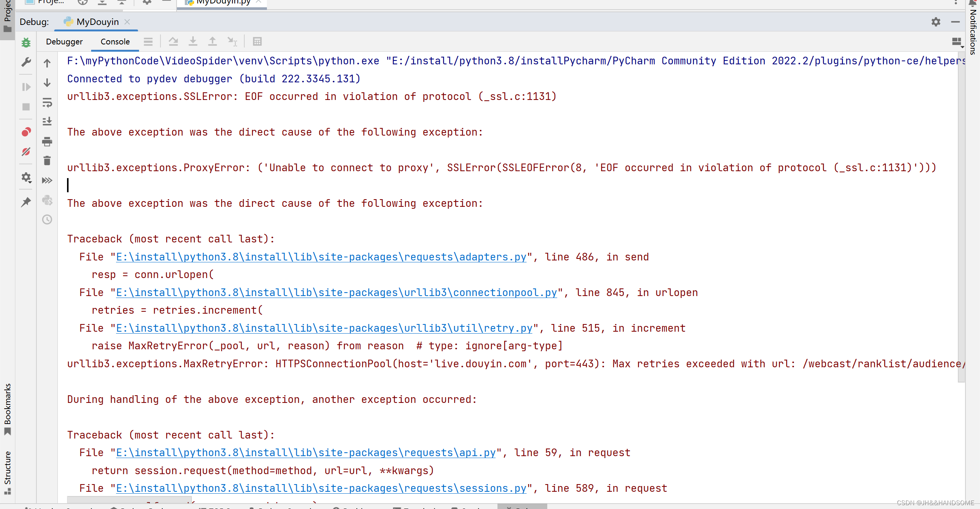Open debug settings gear dropdown in sidebar

[x=26, y=177]
